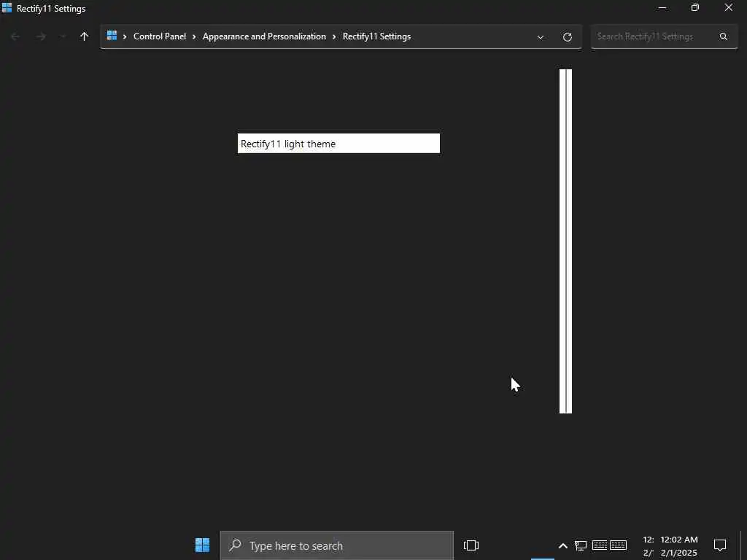Click the vertical scrollbar in settings pane
This screenshot has height=560, width=747.
[x=565, y=241]
